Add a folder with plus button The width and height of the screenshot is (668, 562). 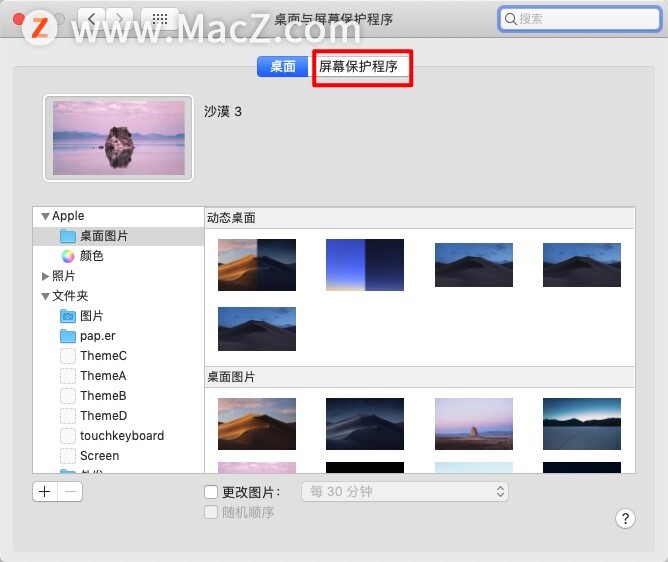[45, 492]
